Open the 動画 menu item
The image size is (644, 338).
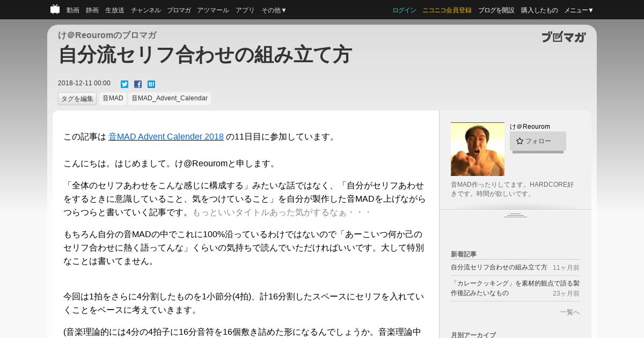pos(73,10)
